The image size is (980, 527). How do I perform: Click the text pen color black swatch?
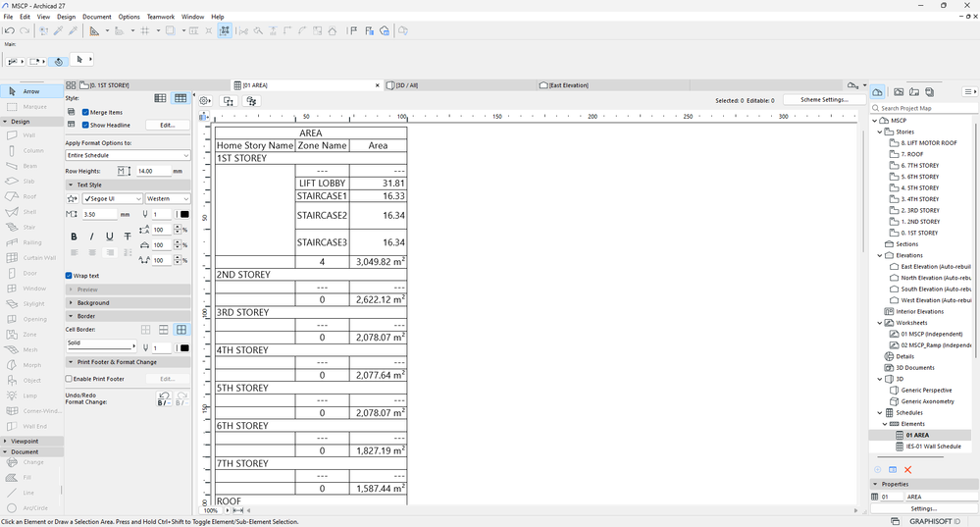[x=184, y=214]
